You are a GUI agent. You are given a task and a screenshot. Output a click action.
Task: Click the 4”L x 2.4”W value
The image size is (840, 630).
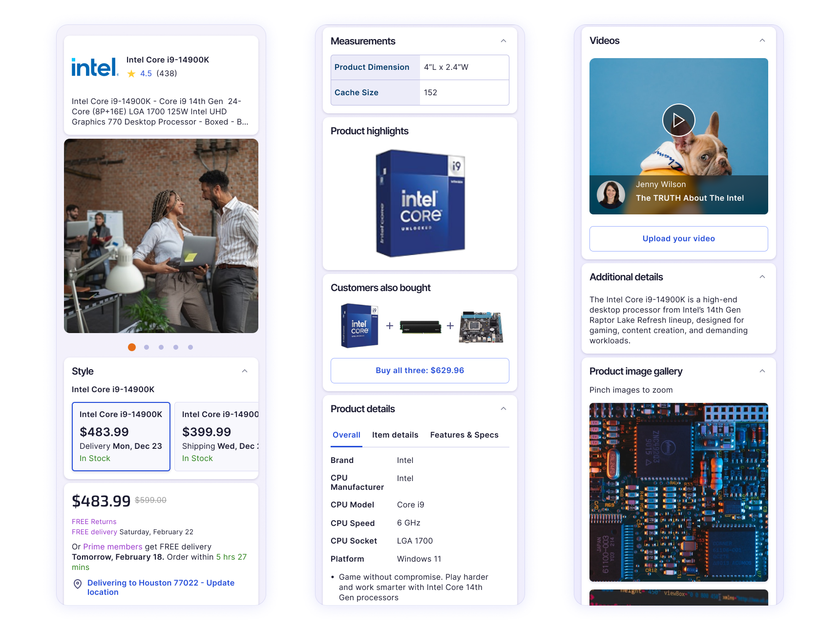[x=446, y=67]
